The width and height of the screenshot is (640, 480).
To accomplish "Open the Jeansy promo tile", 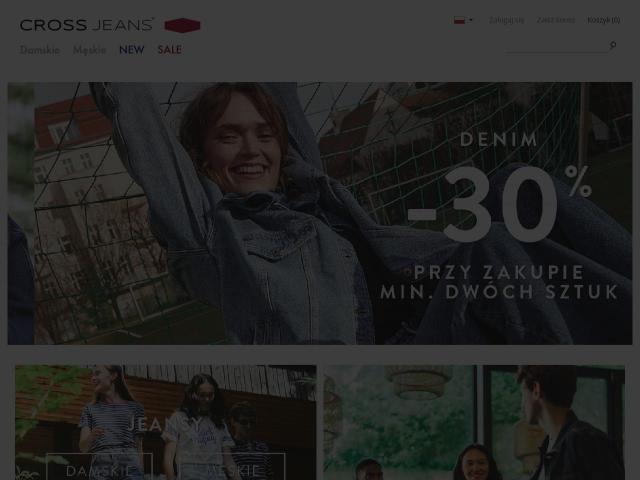I will tap(166, 422).
